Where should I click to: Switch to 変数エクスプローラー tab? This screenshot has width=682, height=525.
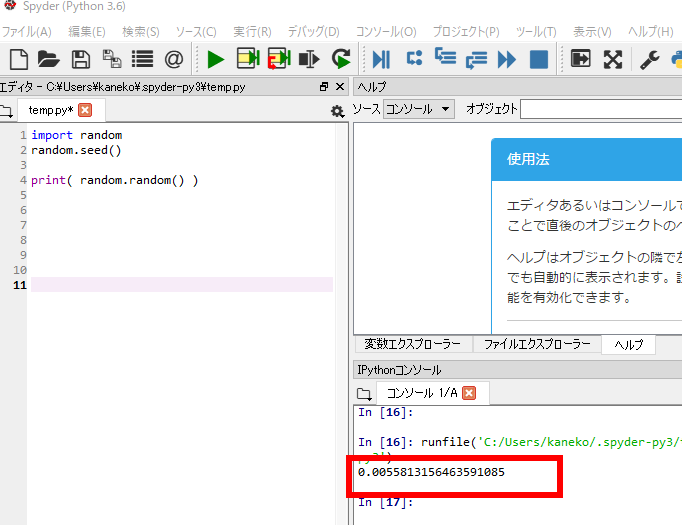[412, 344]
